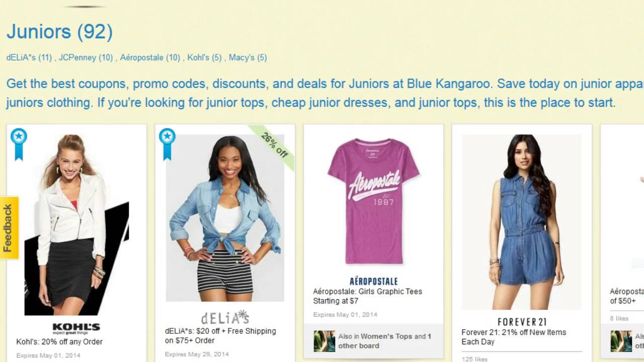Open Aéropostale Girls Graphic Tees deal
Image resolution: width=644 pixels, height=362 pixels.
pyautogui.click(x=367, y=296)
